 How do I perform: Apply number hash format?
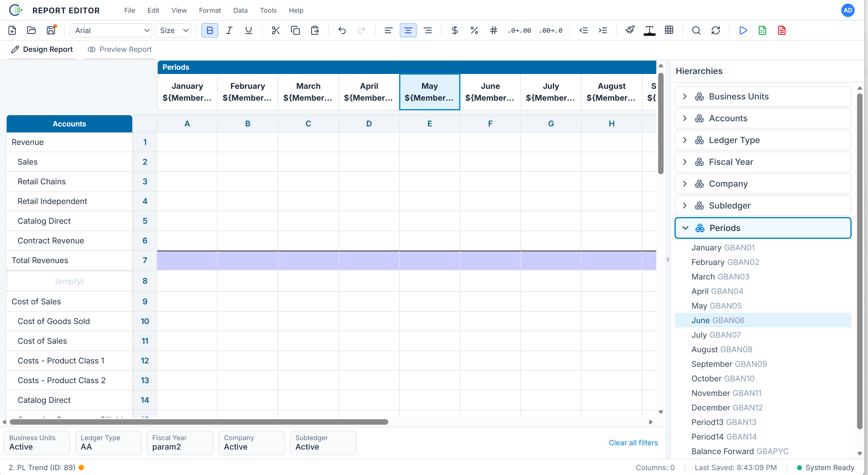(x=494, y=30)
